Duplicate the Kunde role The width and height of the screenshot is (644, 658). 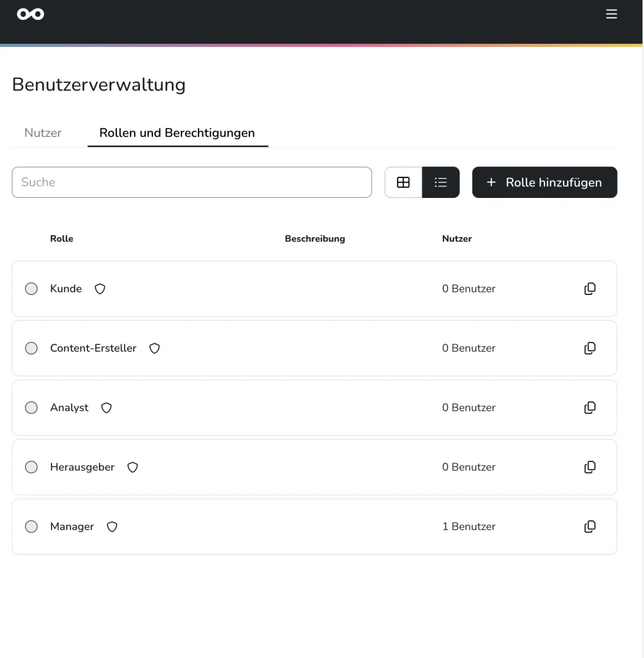[589, 289]
